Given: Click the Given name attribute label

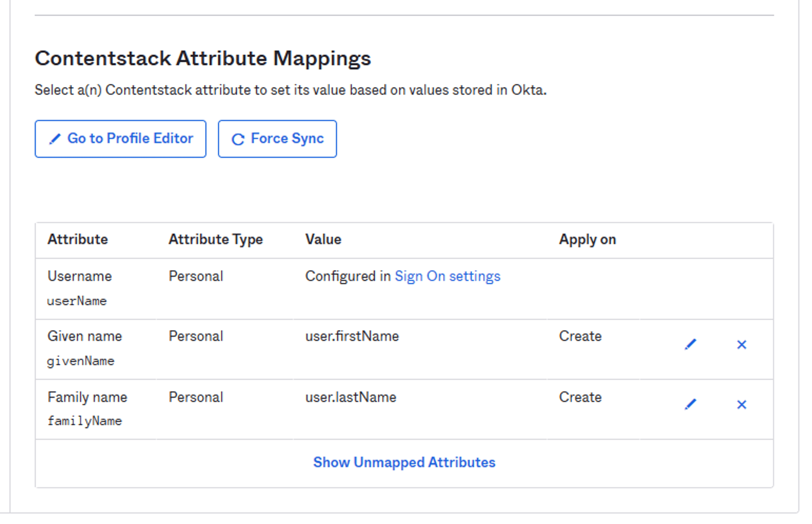Looking at the screenshot, I should [x=85, y=336].
